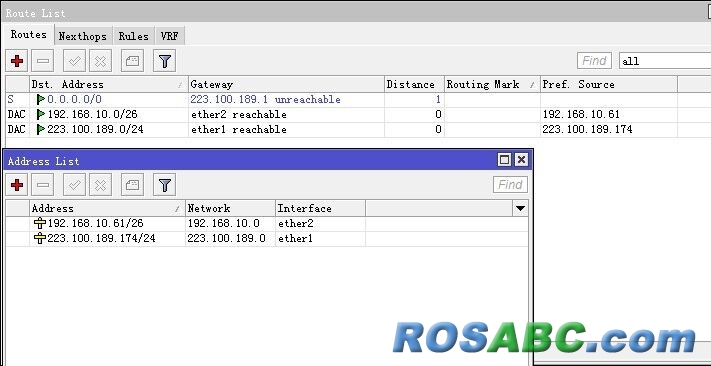This screenshot has height=366, width=711.
Task: Expand the column dropdown arrow in the Address List
Action: 521,209
